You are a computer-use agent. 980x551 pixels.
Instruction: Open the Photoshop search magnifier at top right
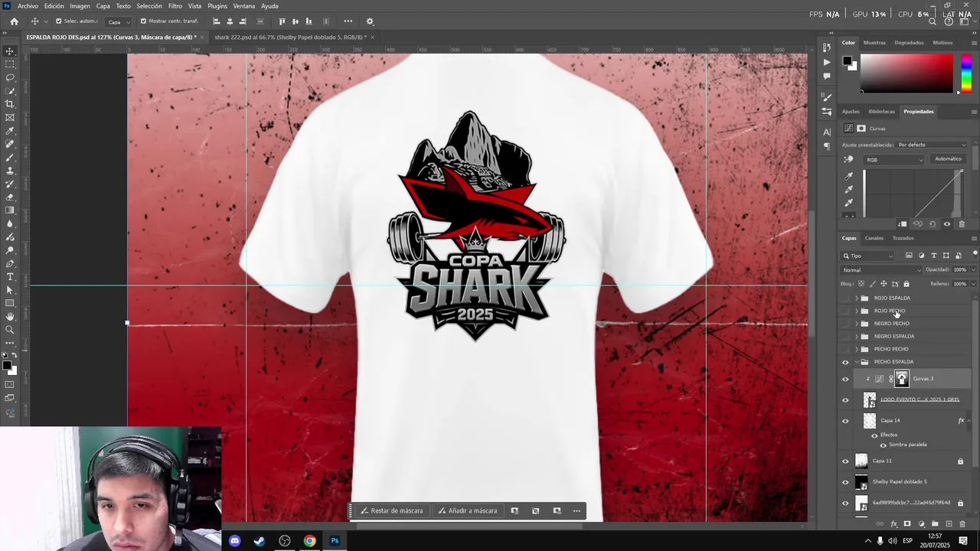pyautogui.click(x=933, y=21)
